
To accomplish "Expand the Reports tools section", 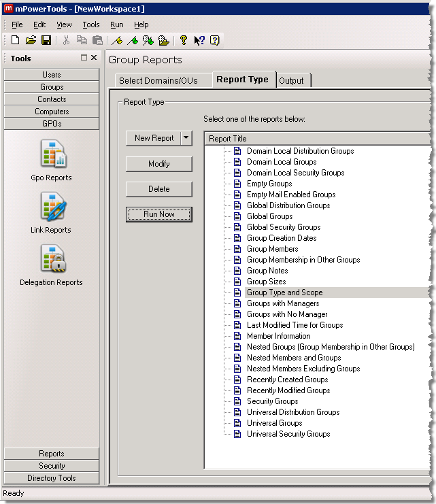I will pos(52,453).
